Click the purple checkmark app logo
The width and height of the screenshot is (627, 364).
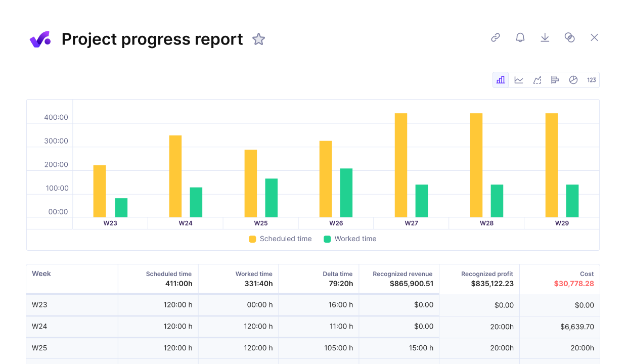[40, 39]
